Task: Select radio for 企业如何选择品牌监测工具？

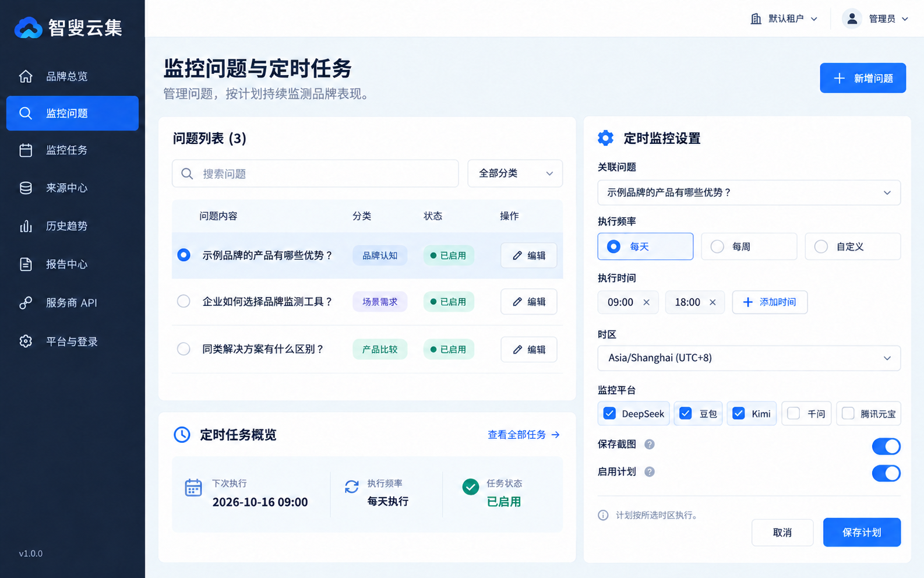Action: (184, 301)
